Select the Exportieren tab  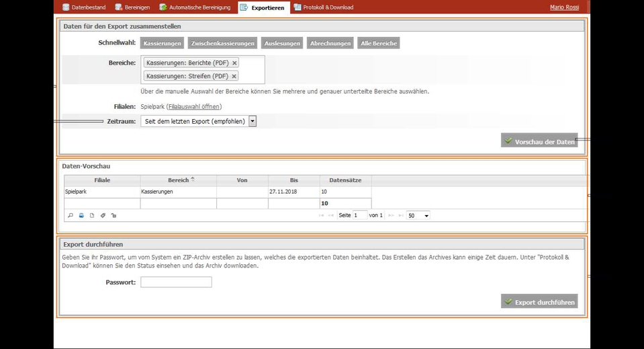(x=263, y=7)
